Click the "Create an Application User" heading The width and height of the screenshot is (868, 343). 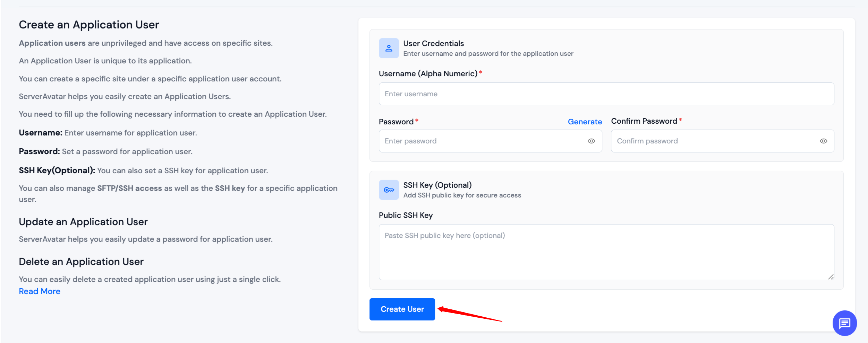tap(89, 25)
